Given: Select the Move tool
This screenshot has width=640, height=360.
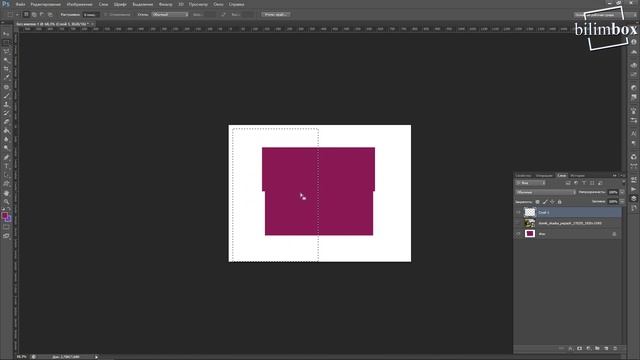Looking at the screenshot, I should pyautogui.click(x=6, y=33).
